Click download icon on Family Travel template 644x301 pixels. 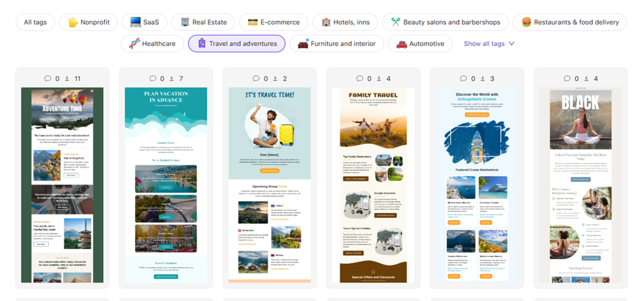point(379,79)
